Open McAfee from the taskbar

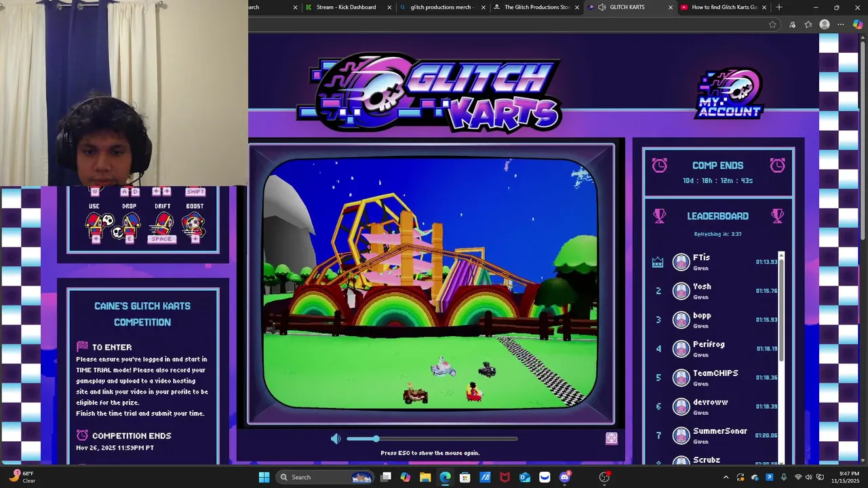[505, 477]
